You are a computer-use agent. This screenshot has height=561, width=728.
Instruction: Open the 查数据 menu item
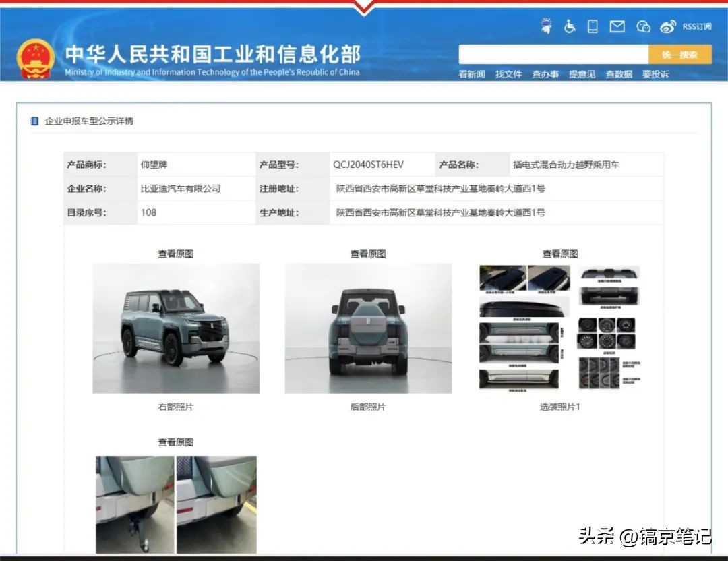619,74
